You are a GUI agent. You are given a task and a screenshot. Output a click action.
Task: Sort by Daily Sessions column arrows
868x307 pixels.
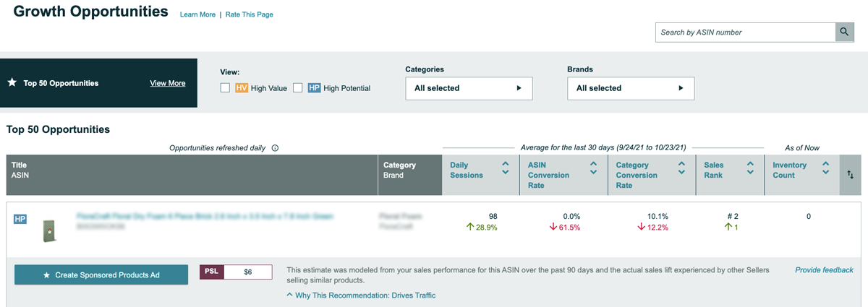pyautogui.click(x=505, y=169)
